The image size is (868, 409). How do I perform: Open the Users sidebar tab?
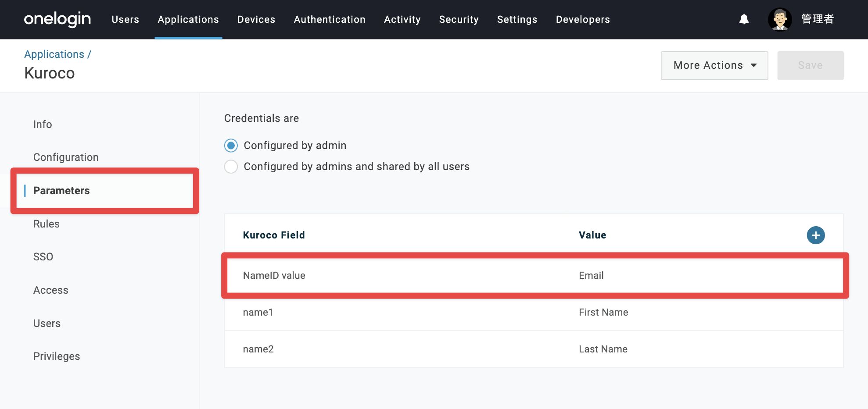(47, 324)
